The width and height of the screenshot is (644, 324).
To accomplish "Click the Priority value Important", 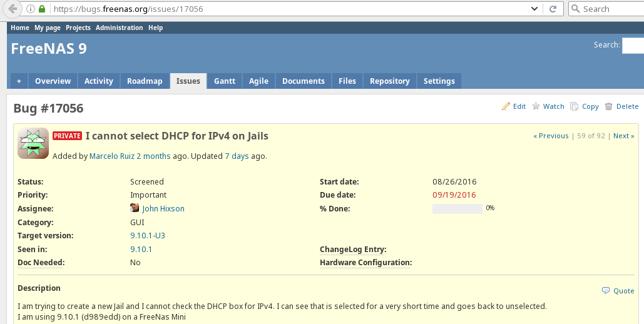I will pyautogui.click(x=148, y=195).
